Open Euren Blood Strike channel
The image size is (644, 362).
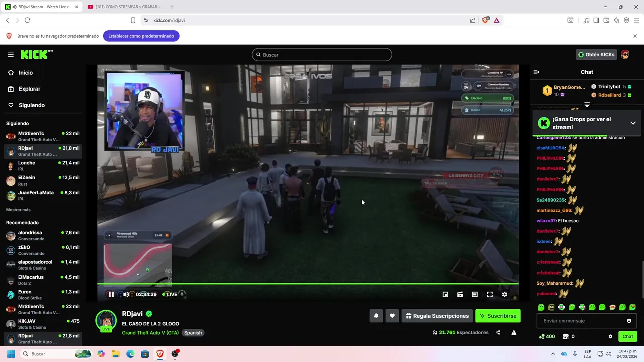(42, 295)
